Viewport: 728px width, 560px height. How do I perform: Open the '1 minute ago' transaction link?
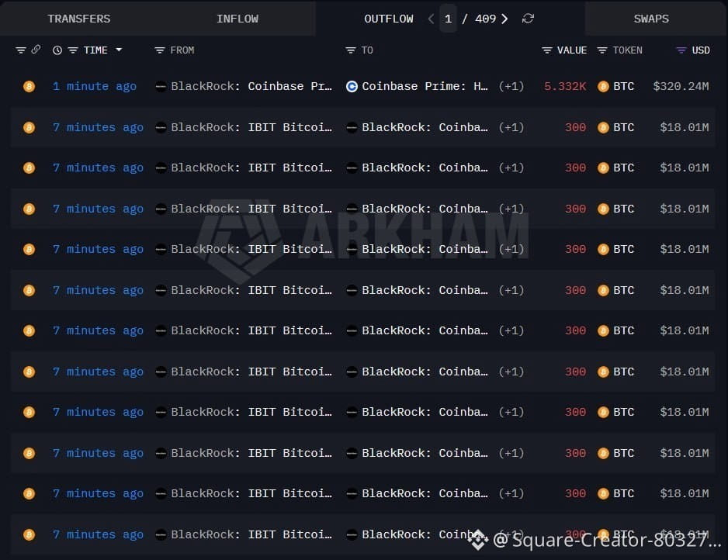pyautogui.click(x=94, y=86)
